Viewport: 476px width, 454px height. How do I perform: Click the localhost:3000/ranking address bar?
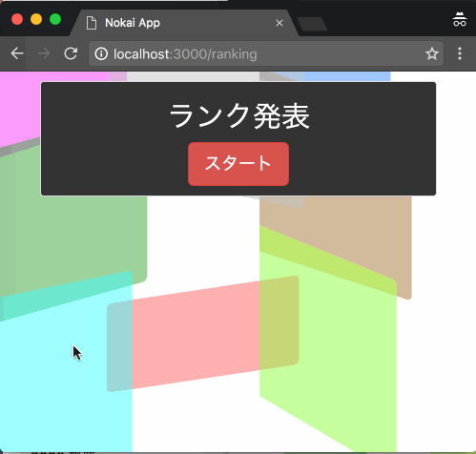[266, 53]
